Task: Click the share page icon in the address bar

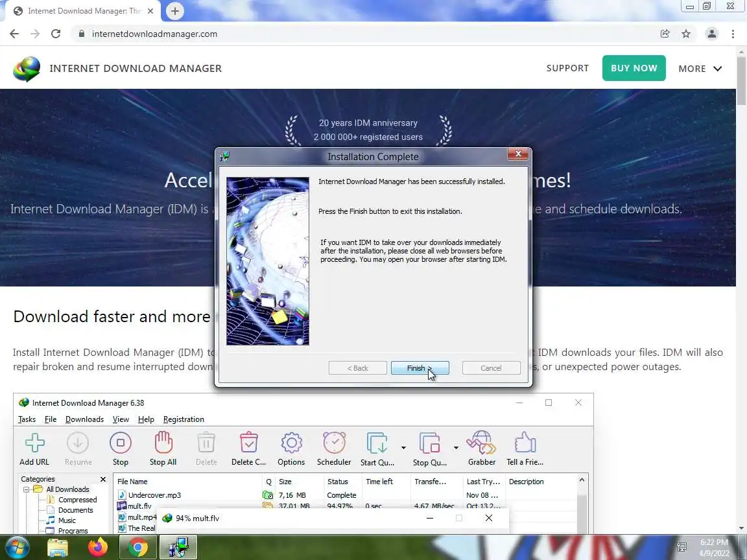Action: pyautogui.click(x=665, y=34)
